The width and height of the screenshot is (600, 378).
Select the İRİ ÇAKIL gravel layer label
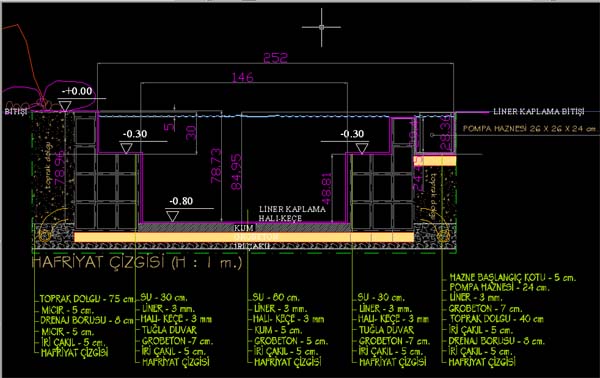coord(252,246)
